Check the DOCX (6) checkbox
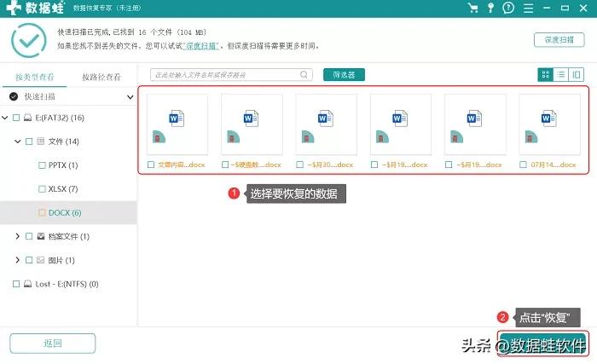Viewport: 597px width, 364px height. [x=42, y=212]
